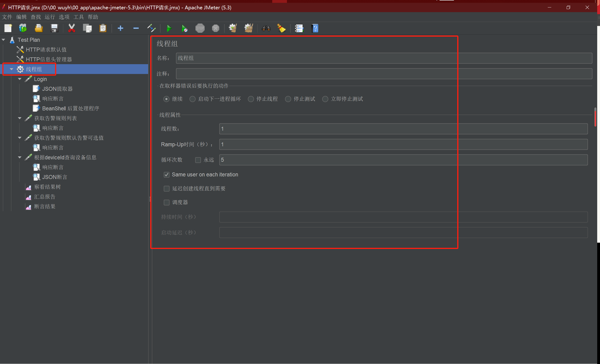This screenshot has height=364, width=600.
Task: Open the 选项 menu
Action: coord(64,17)
